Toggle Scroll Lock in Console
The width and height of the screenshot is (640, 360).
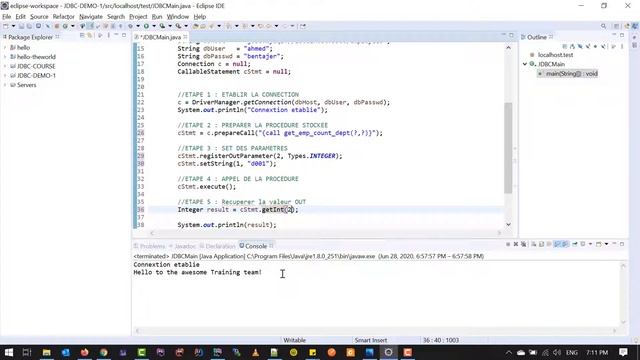[x=542, y=244]
